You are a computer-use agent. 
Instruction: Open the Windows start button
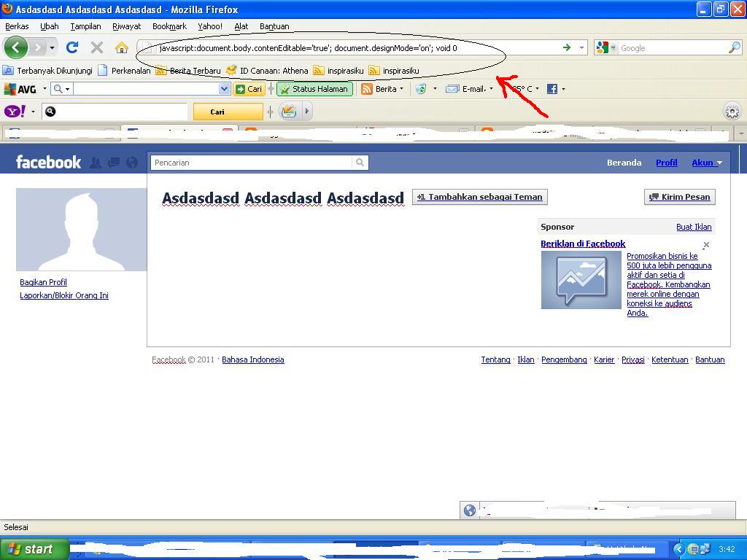34,549
